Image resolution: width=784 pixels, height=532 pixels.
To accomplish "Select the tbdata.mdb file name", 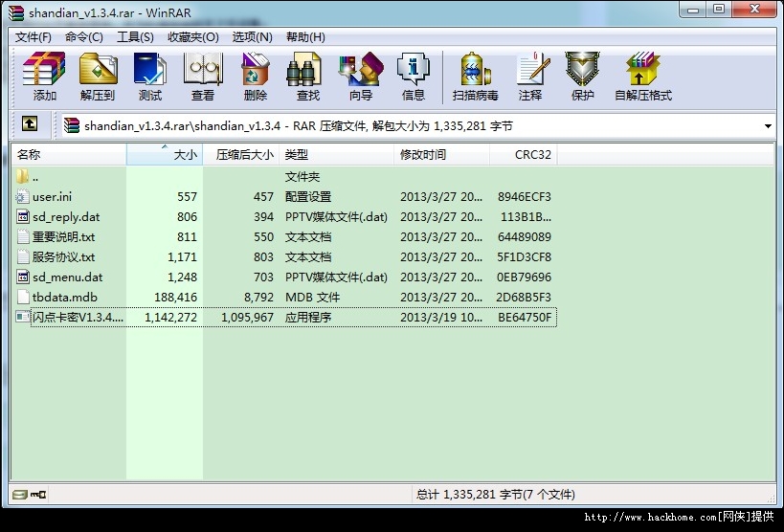I will (x=65, y=297).
